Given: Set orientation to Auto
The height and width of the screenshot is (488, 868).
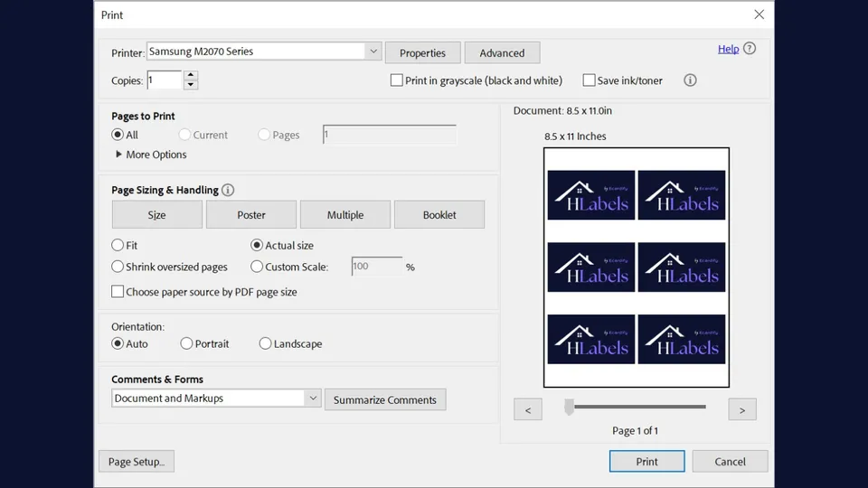Looking at the screenshot, I should pyautogui.click(x=118, y=343).
